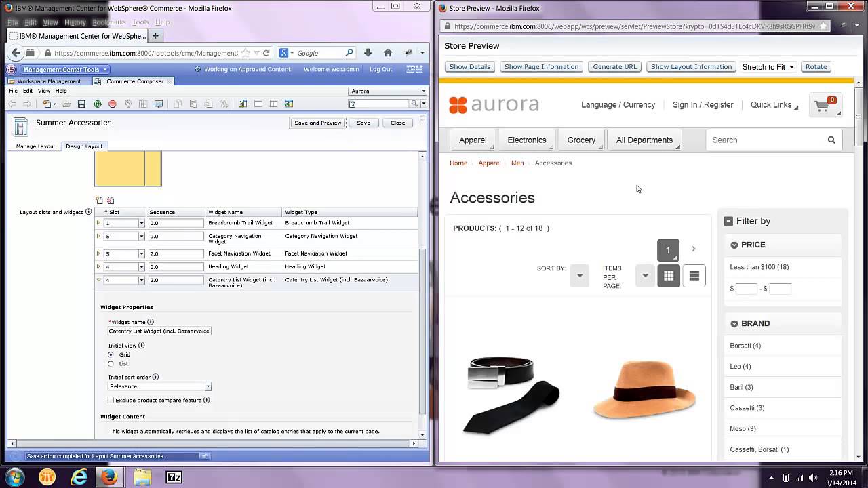Expand the Heading Widget row
868x488 pixels.
tap(98, 267)
